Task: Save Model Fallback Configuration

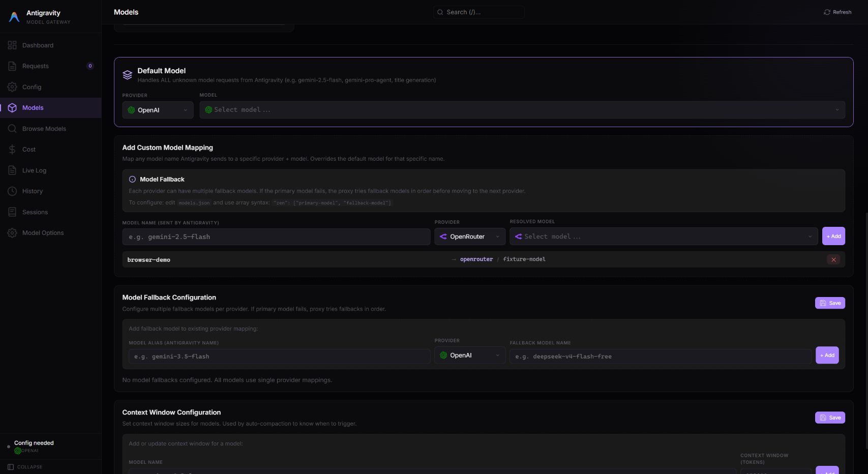Action: [830, 303]
